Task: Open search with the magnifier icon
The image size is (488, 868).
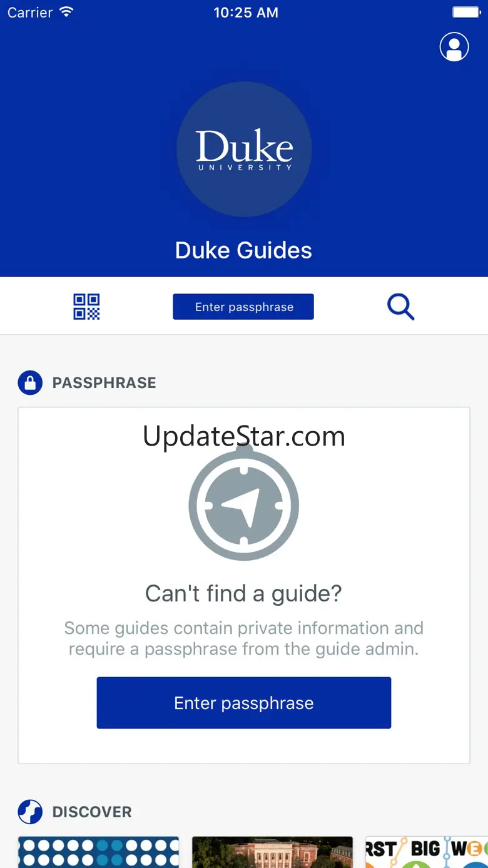Action: 400,307
